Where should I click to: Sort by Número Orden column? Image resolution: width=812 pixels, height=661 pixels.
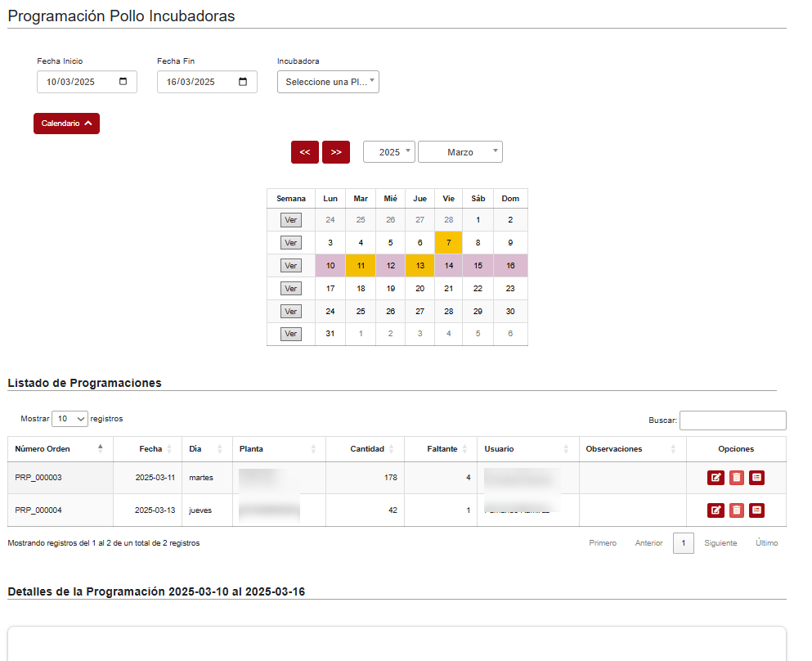pyautogui.click(x=60, y=448)
